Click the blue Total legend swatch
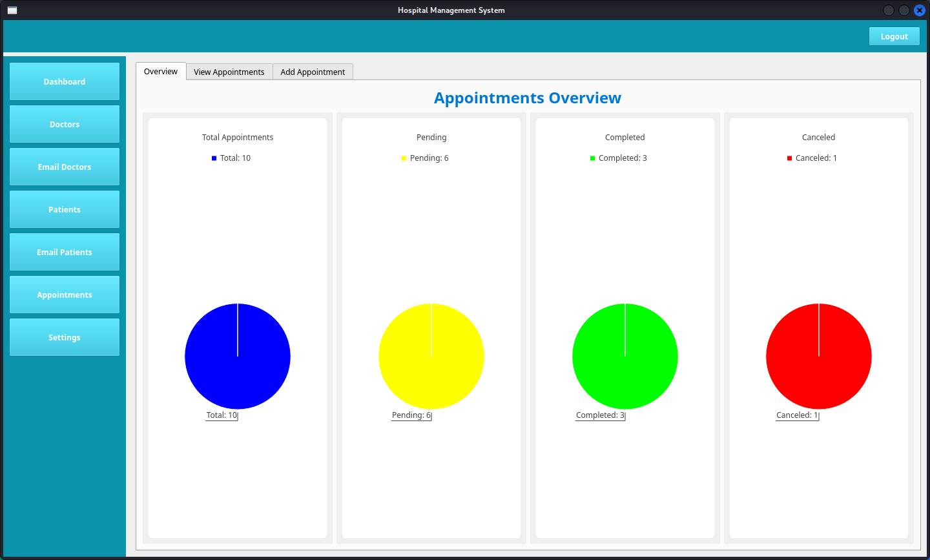930x560 pixels. coord(214,158)
